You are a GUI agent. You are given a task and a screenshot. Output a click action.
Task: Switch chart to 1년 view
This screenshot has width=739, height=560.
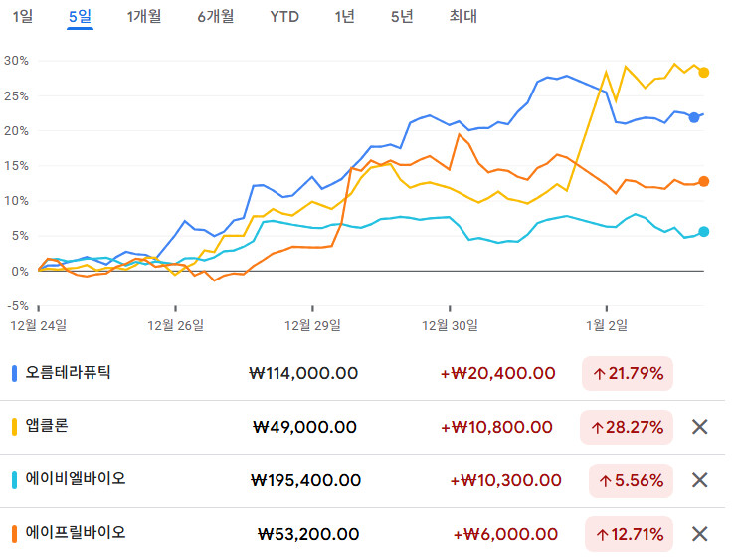[344, 17]
